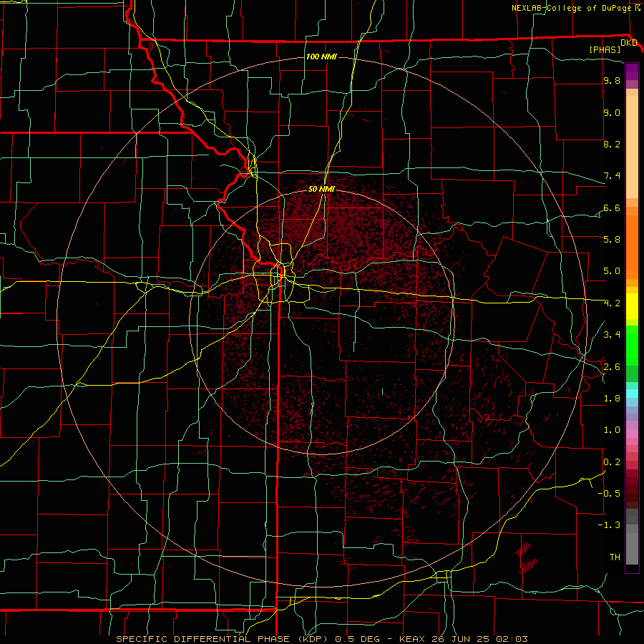Click the TH threshold legend label
The image size is (644, 644).
tap(615, 557)
